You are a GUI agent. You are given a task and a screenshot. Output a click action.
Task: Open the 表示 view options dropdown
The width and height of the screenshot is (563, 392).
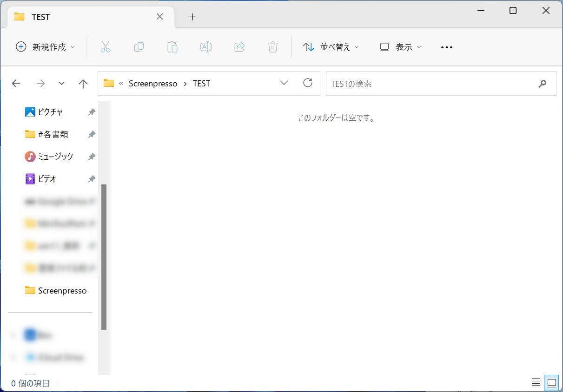400,47
